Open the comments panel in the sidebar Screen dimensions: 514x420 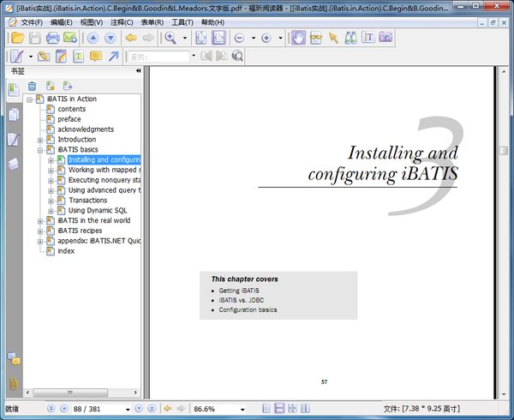(x=14, y=359)
